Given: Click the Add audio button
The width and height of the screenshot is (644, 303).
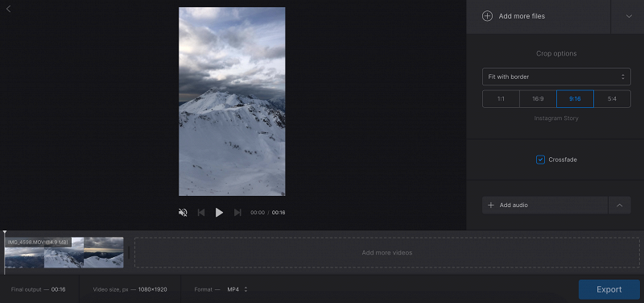Looking at the screenshot, I should click(545, 205).
